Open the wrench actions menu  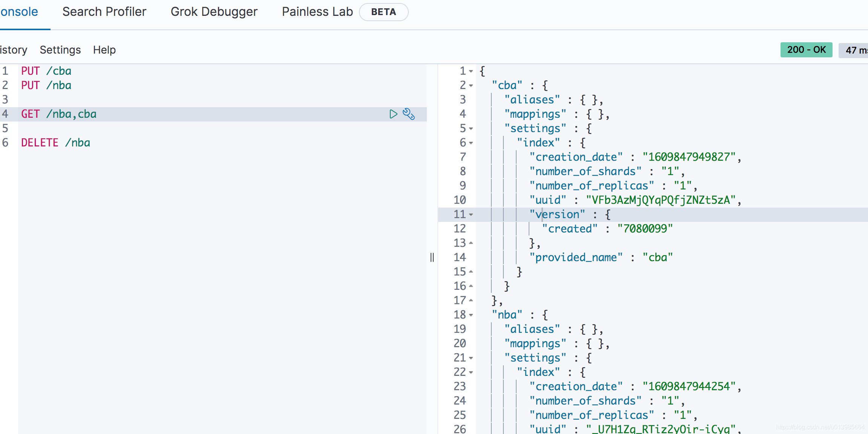pyautogui.click(x=409, y=114)
